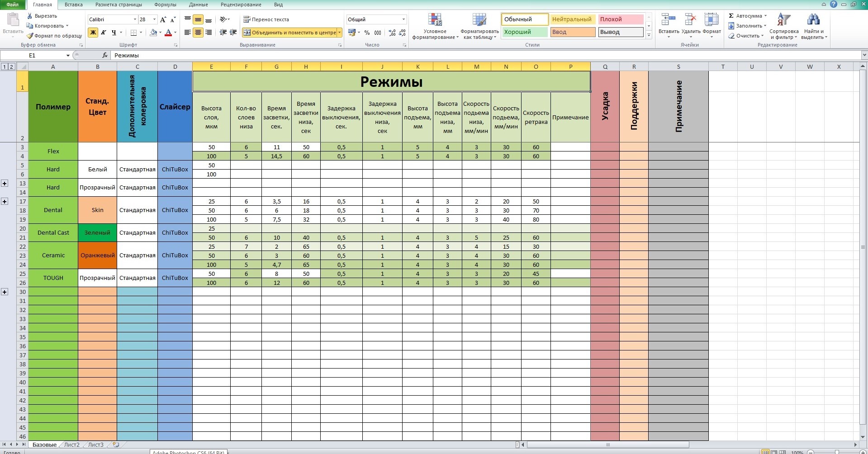The image size is (868, 454).
Task: Click the text orientation icon
Action: [x=223, y=19]
